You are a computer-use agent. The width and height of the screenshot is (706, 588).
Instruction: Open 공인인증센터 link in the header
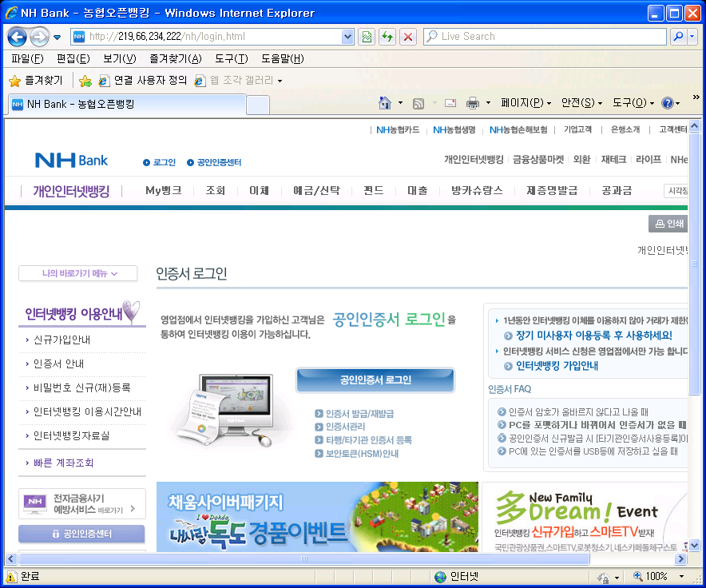click(214, 162)
